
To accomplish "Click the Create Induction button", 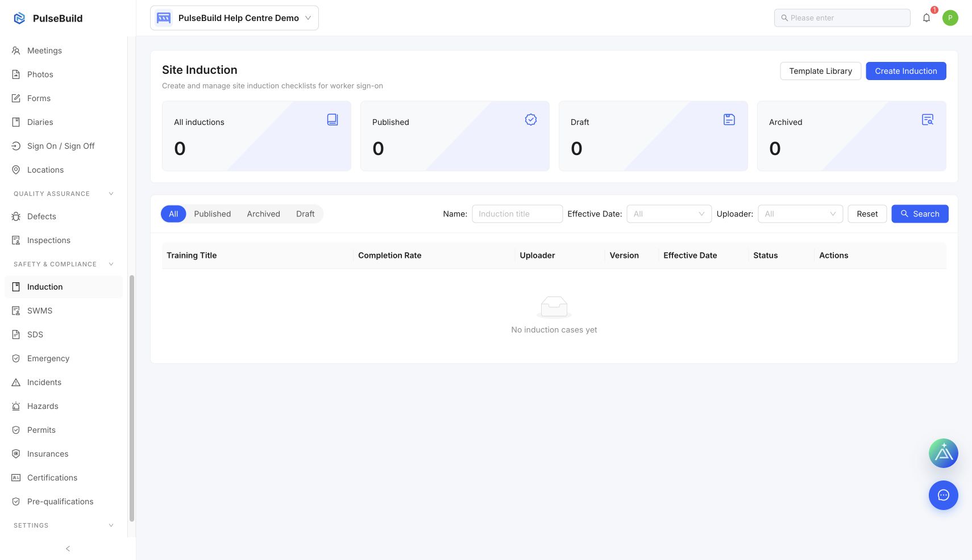I will click(906, 71).
